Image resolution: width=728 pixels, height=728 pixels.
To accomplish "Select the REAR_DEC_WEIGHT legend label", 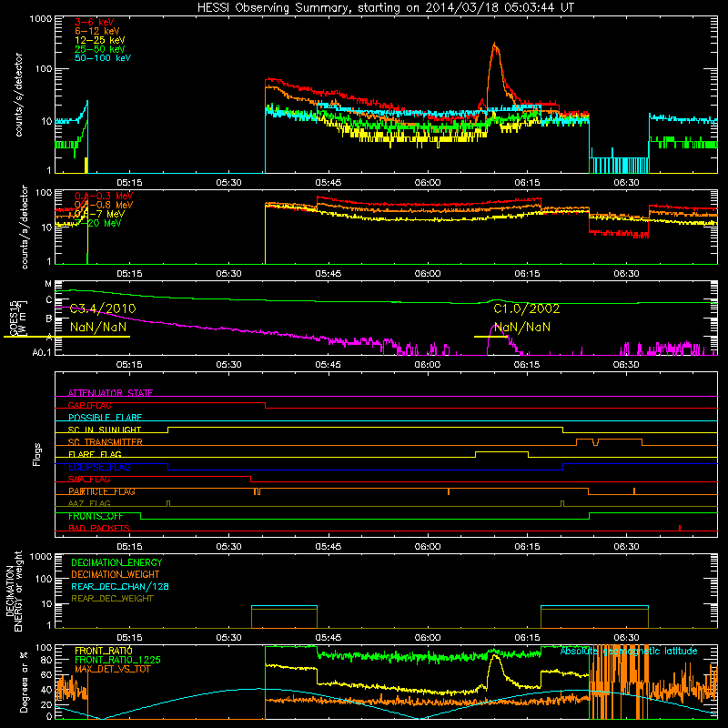I will click(x=112, y=599).
